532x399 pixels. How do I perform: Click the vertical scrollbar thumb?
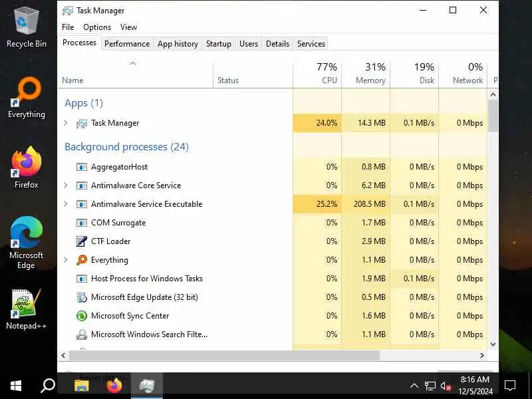pos(493,116)
